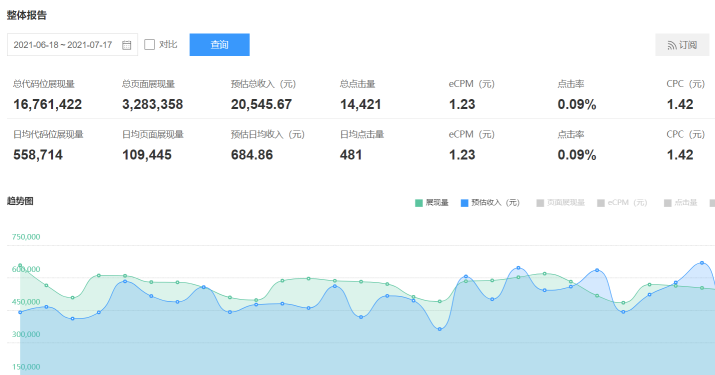This screenshot has width=715, height=375.
Task: Check the 对比 compare checkbox
Action: pyautogui.click(x=150, y=44)
